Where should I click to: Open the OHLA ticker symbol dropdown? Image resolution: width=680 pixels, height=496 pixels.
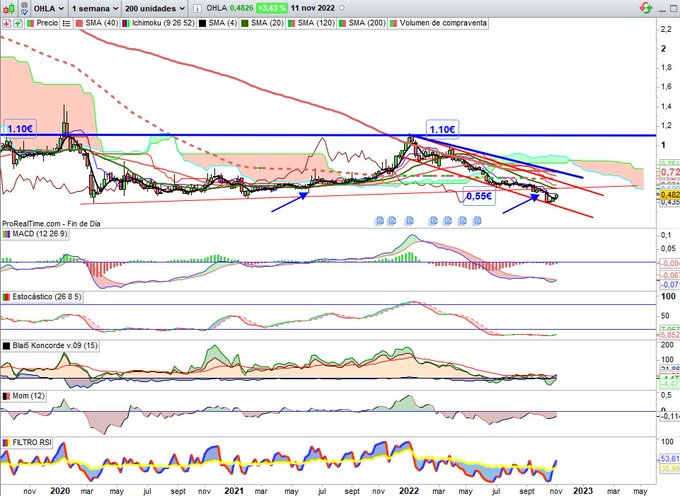49,8
